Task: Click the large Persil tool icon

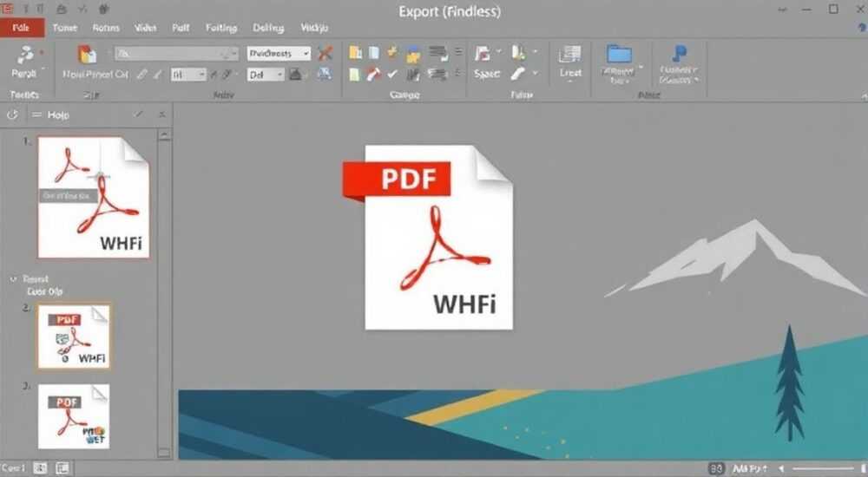Action: click(x=25, y=55)
